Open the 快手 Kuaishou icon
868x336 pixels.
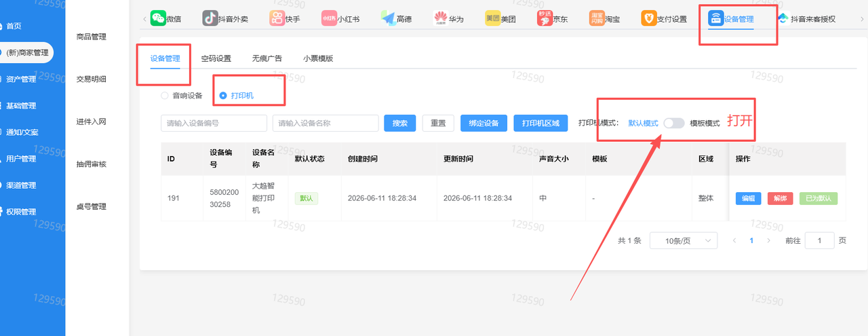coord(277,18)
